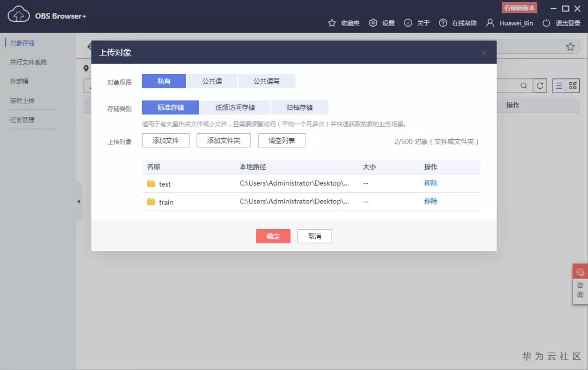This screenshot has width=588, height=370.
Task: Click the location pin icon
Action: [x=86, y=68]
